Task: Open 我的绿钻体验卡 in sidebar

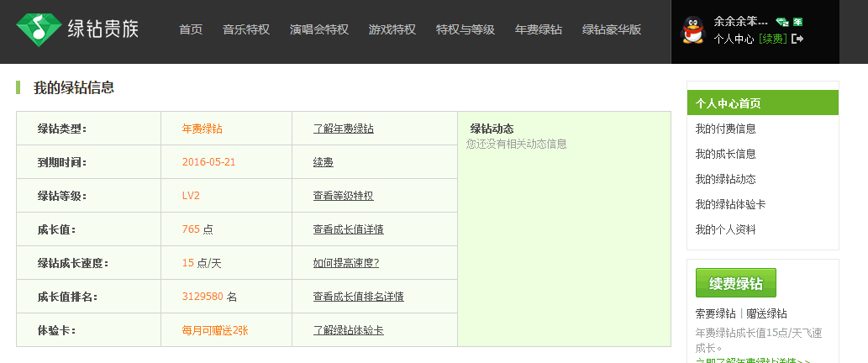Action: click(x=731, y=205)
